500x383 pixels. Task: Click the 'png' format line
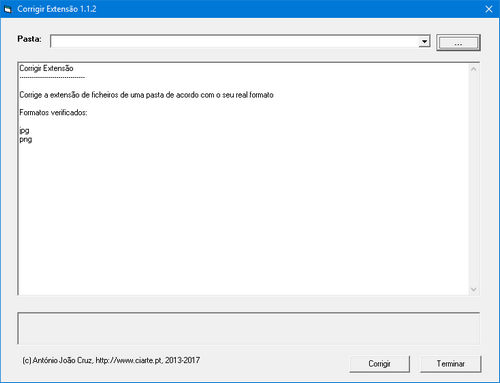[x=26, y=139]
